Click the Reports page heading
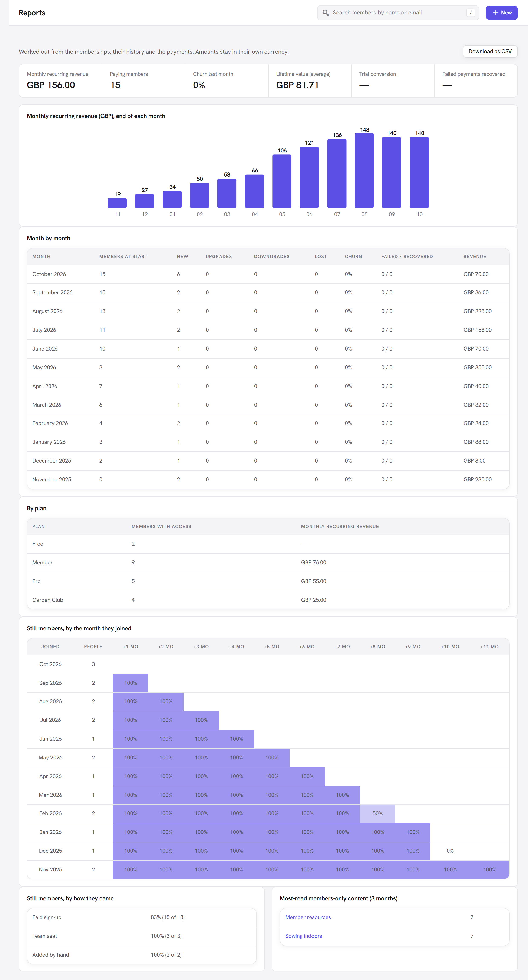This screenshot has height=980, width=528. coord(32,13)
